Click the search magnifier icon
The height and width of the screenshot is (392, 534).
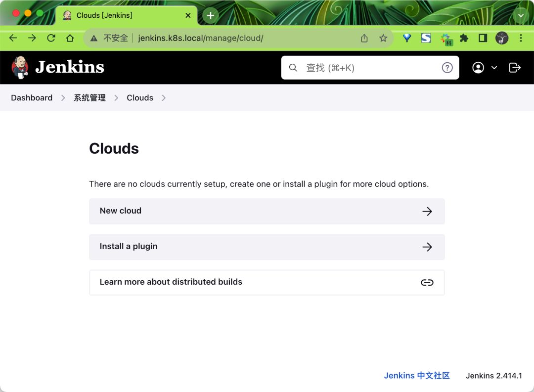click(293, 68)
